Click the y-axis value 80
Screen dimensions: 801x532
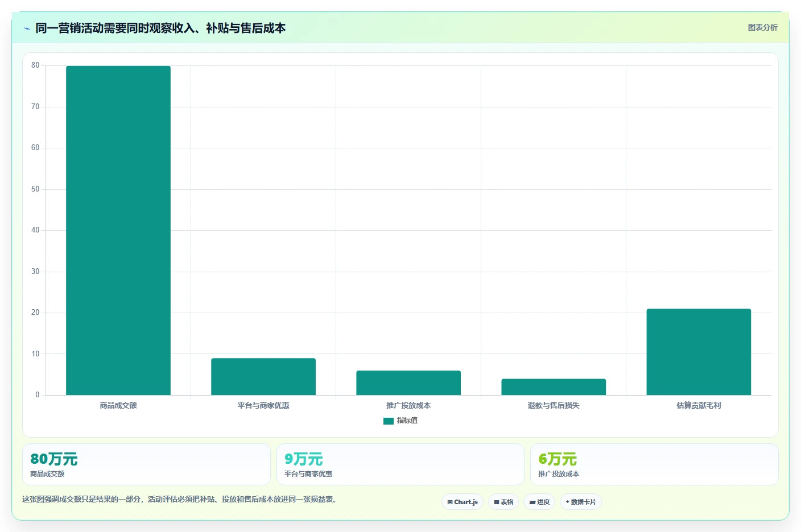[x=35, y=65]
